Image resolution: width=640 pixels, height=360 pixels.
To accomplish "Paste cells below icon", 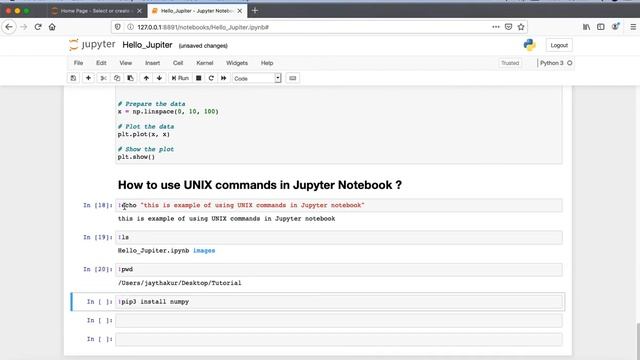I will point(131,78).
